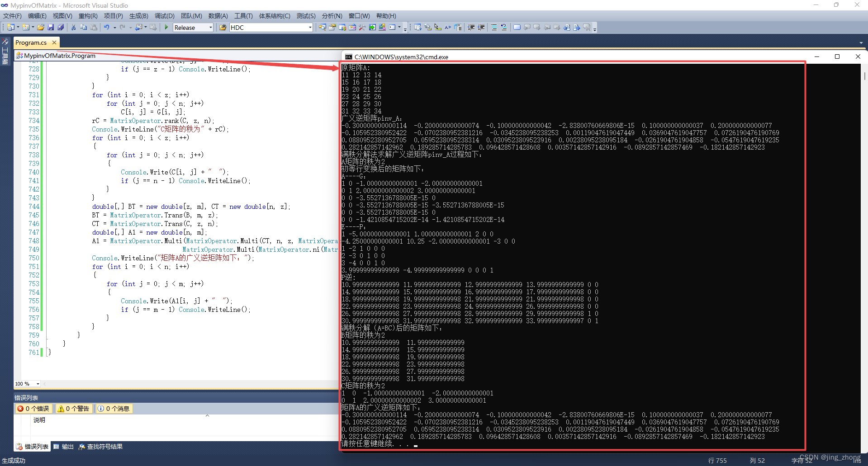
Task: Open the Solution Explorer toolbar icon
Action: coord(322,28)
